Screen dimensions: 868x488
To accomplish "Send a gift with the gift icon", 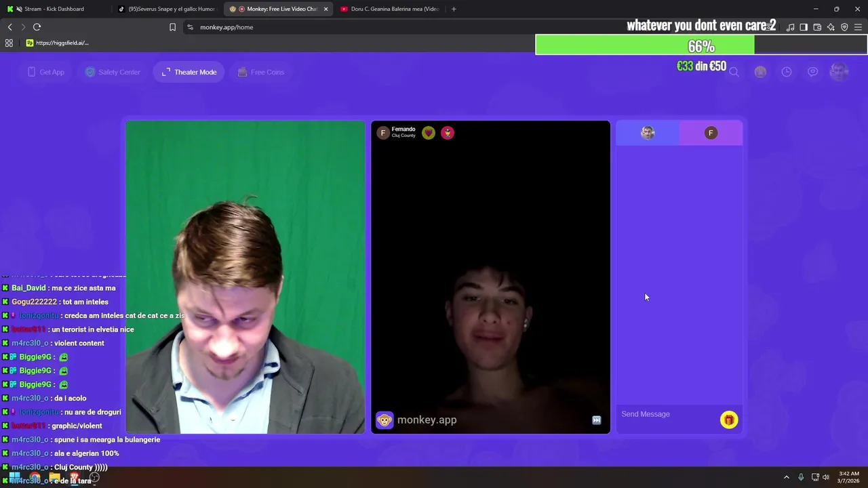I will pos(729,420).
